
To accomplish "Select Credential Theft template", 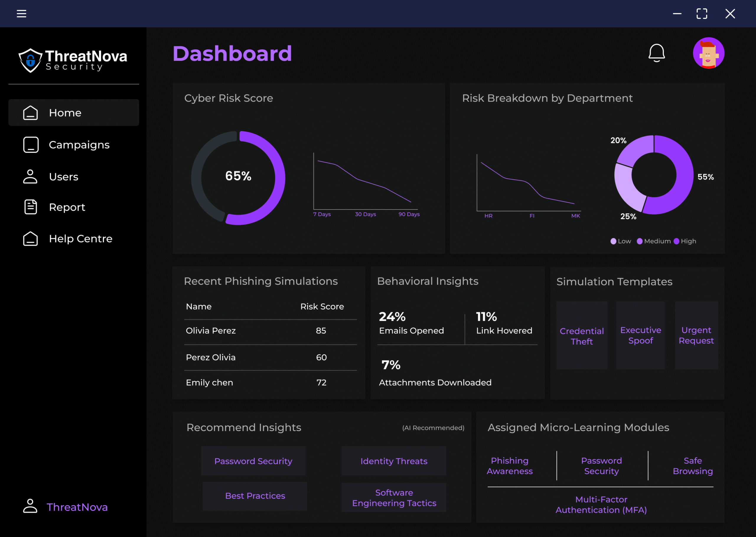I will tap(582, 335).
